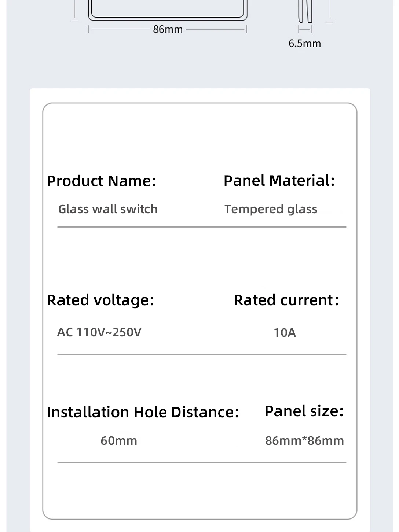The height and width of the screenshot is (532, 399).
Task: Click the divider line under the 60mm row
Action: pos(202,462)
